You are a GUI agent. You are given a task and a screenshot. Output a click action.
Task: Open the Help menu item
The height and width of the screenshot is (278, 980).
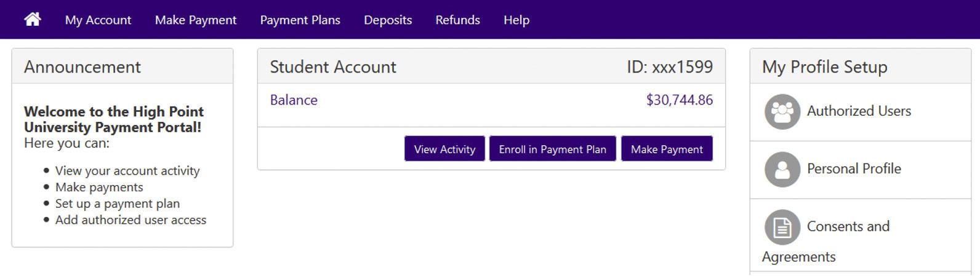(x=516, y=20)
